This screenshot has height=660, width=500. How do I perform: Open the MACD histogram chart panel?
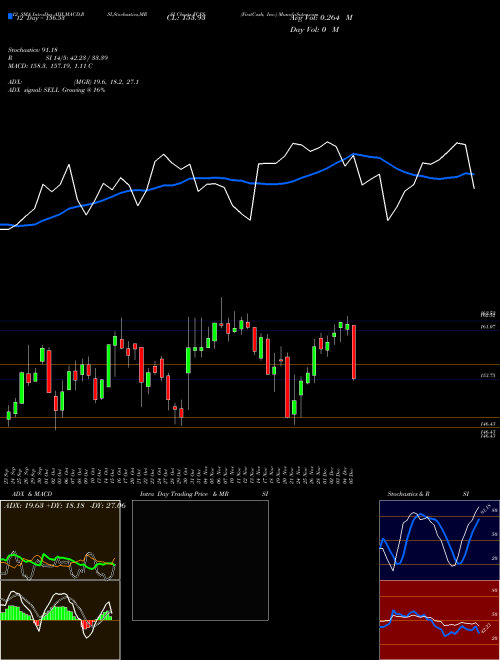pos(60,620)
